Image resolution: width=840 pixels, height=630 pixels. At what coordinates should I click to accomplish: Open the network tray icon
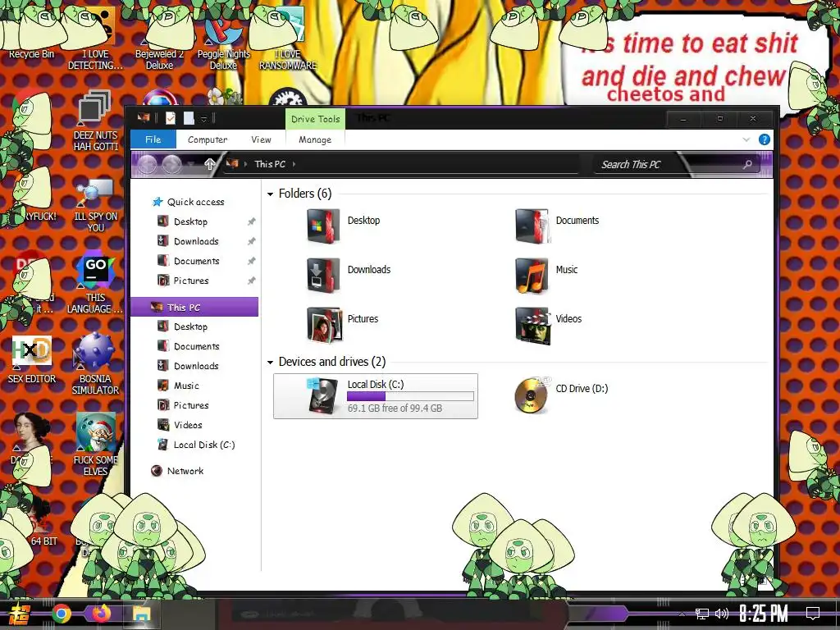click(x=702, y=614)
